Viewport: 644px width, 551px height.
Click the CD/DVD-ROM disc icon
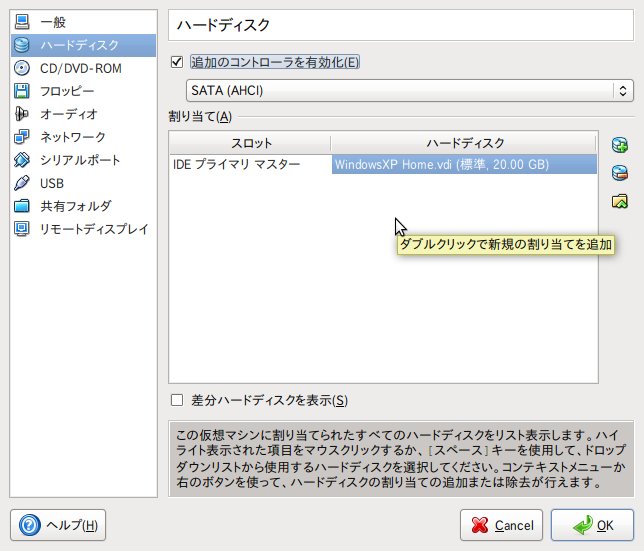coord(22,68)
